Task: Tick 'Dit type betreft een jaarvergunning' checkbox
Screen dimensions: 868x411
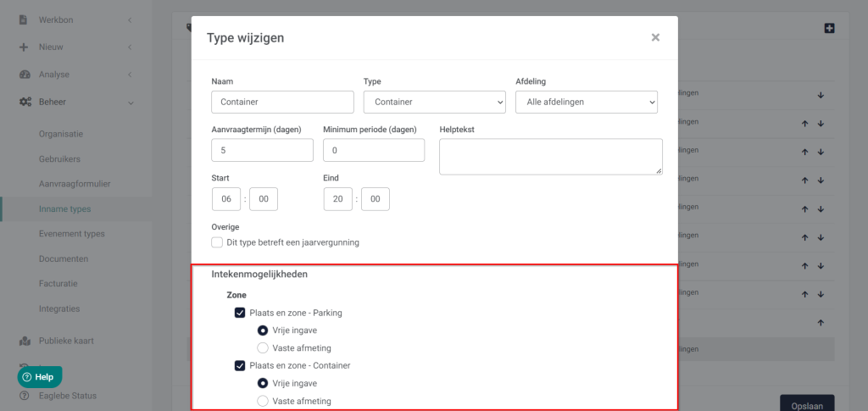Action: click(x=217, y=242)
